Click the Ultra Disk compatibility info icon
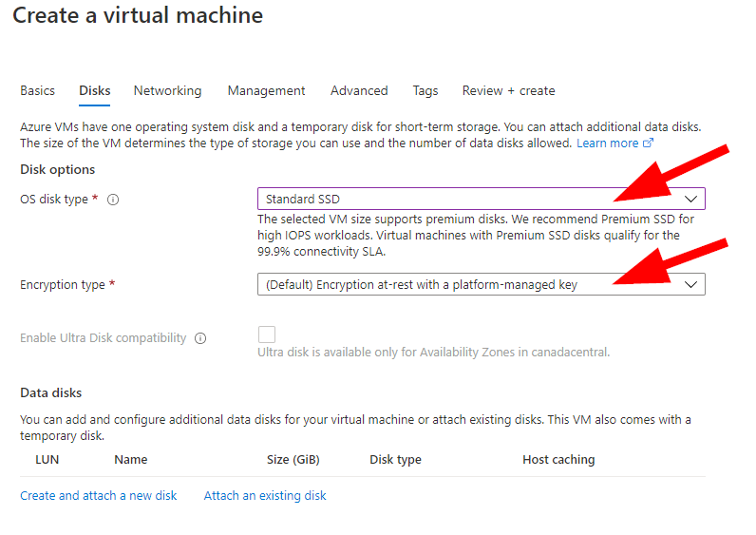 (200, 338)
